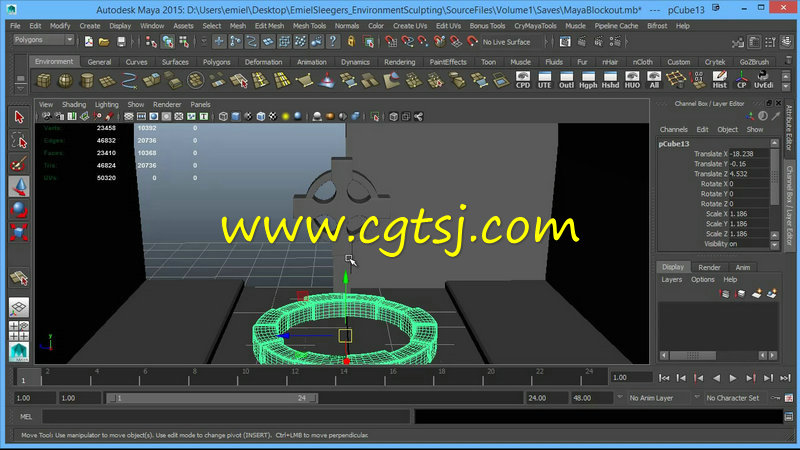Open the Channels menu in Channel Box
Screen dimensions: 800x450
coord(673,130)
